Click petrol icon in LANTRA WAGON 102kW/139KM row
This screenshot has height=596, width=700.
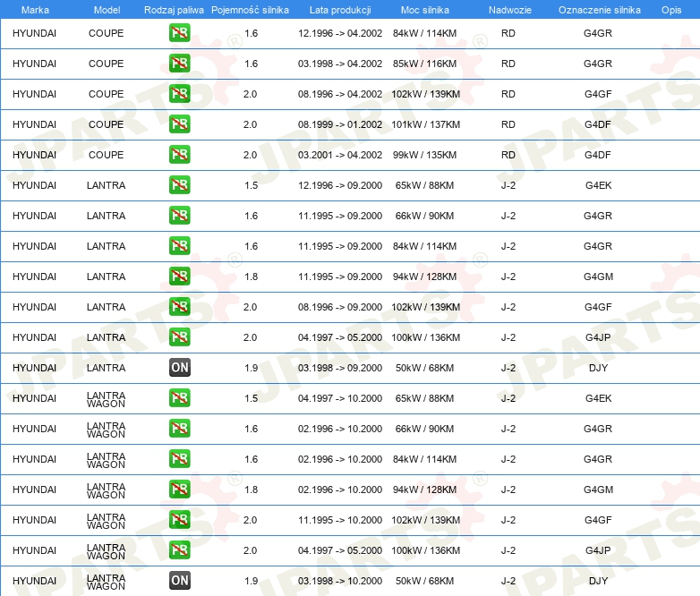point(179,520)
